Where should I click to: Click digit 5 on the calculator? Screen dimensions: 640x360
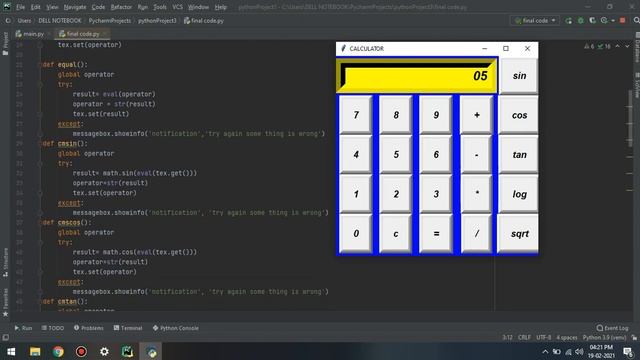(396, 155)
